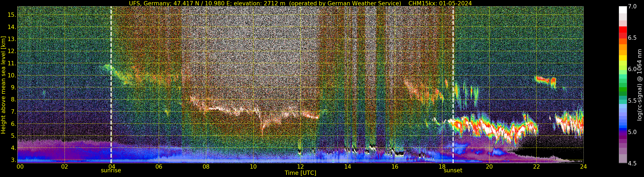The height and width of the screenshot is (177, 644).
Task: Click the colorbar '5.5' value label
Action: [x=632, y=101]
